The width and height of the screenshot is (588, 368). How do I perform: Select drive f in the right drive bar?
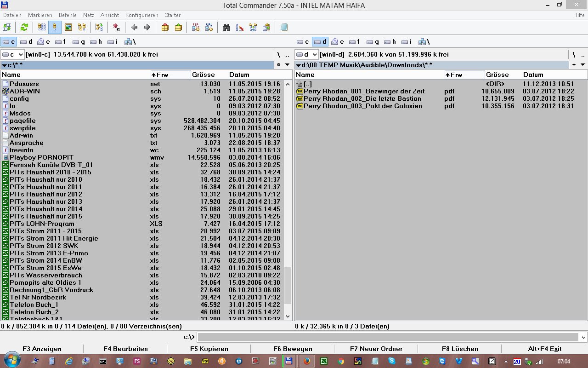tap(355, 42)
